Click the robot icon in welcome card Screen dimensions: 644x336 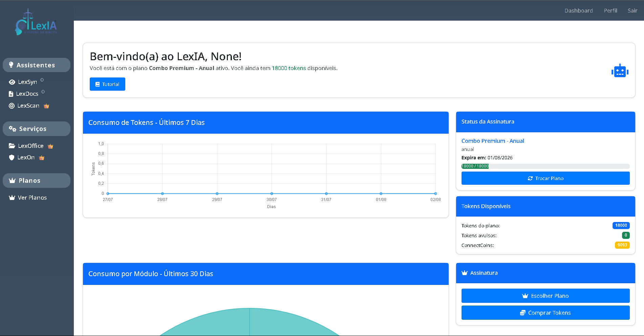click(620, 71)
